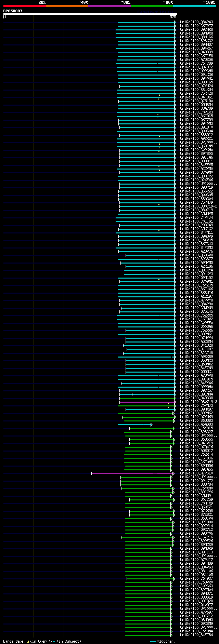Select UniRef100_A7VM24 label
The width and height of the screenshot is (219, 644).
click(x=196, y=86)
